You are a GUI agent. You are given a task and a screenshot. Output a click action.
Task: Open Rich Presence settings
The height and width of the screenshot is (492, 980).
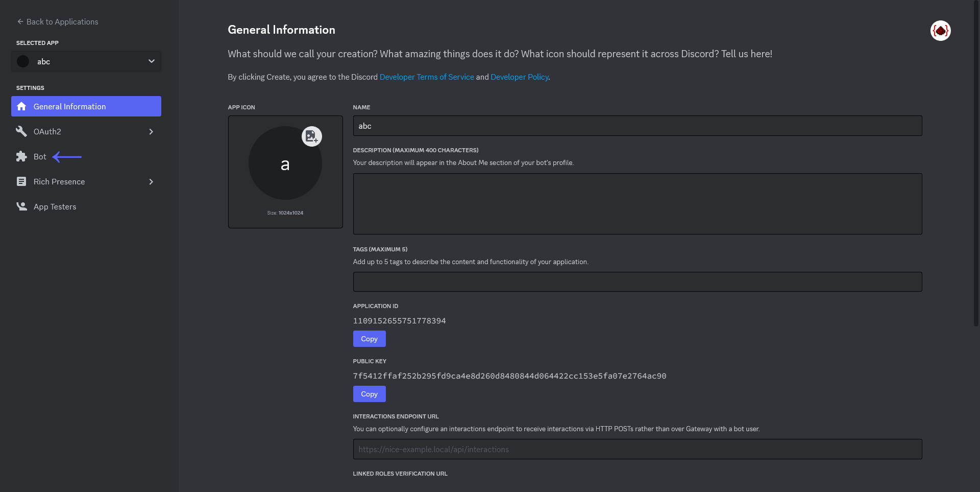pos(86,181)
